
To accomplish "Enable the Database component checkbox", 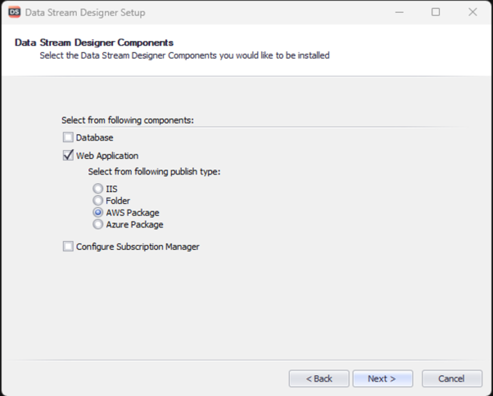I will [x=68, y=137].
